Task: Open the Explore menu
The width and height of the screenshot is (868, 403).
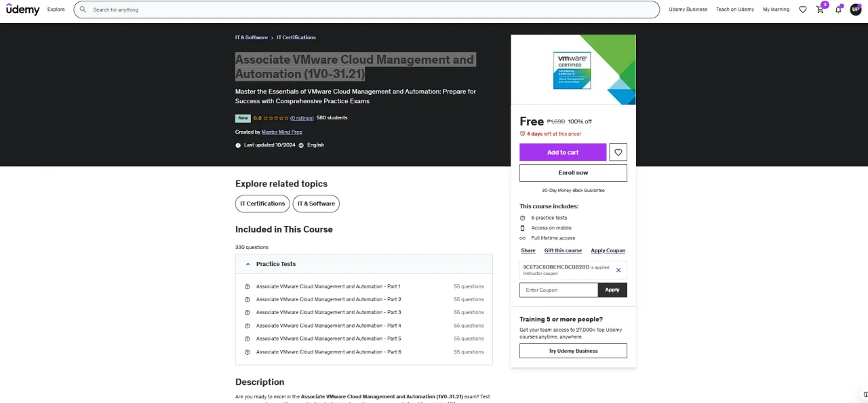Action: (x=56, y=9)
